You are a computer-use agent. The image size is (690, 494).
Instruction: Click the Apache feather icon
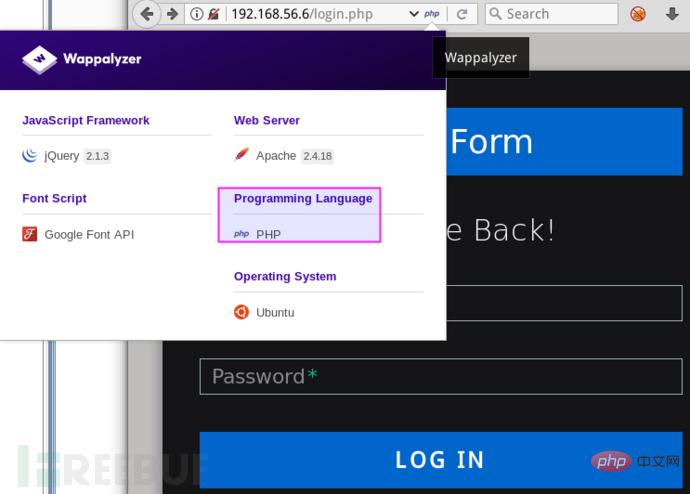click(242, 155)
